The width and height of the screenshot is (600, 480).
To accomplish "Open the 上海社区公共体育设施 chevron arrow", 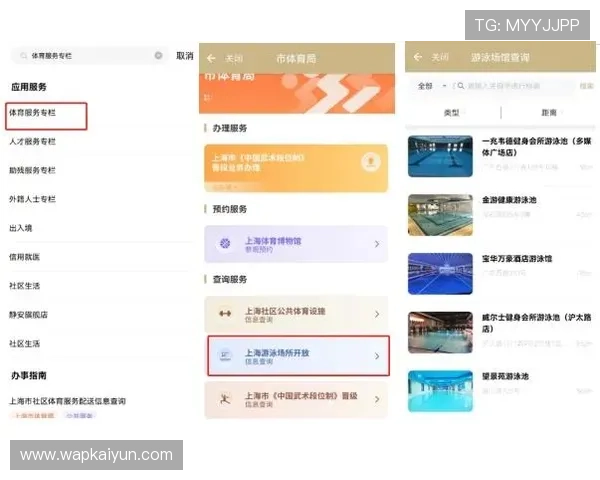I will pos(377,314).
